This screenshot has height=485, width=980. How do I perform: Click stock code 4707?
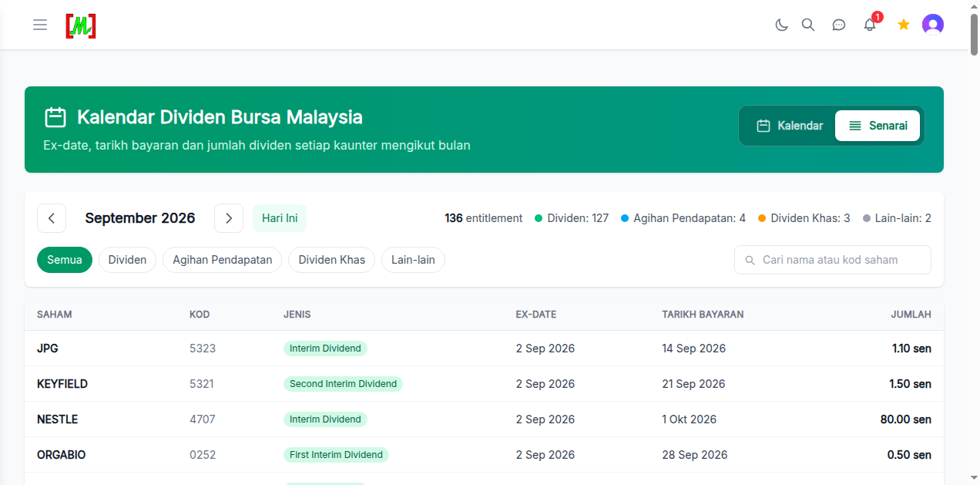203,419
